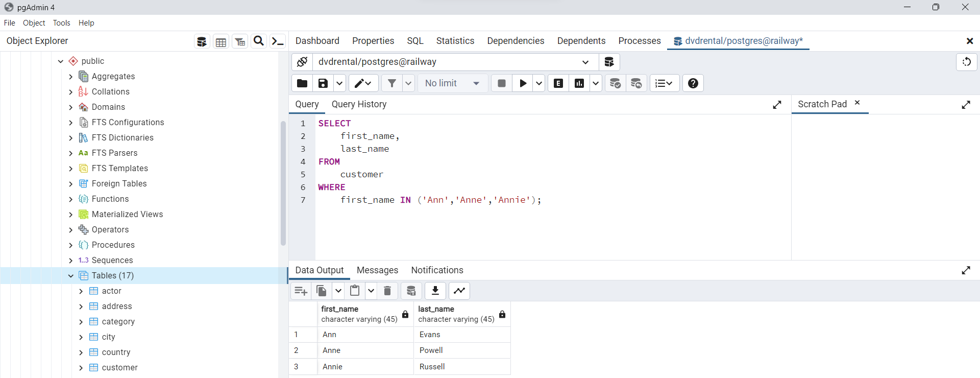Viewport: 980px width, 378px height.
Task: Open the Help menu
Action: point(86,23)
